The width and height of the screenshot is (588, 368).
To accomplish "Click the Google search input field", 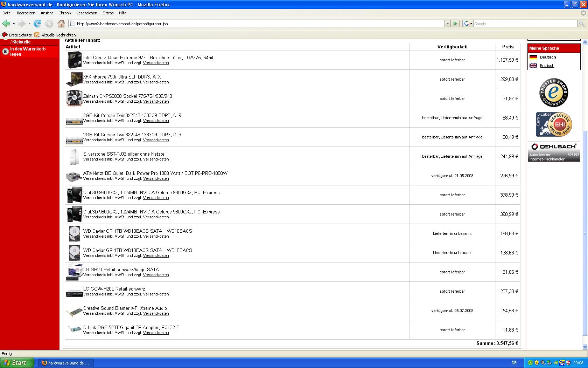I will (x=525, y=23).
